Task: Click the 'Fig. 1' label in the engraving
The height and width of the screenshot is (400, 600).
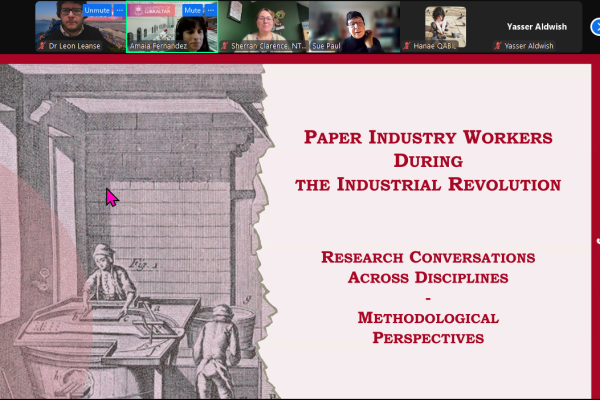Action: point(143,264)
